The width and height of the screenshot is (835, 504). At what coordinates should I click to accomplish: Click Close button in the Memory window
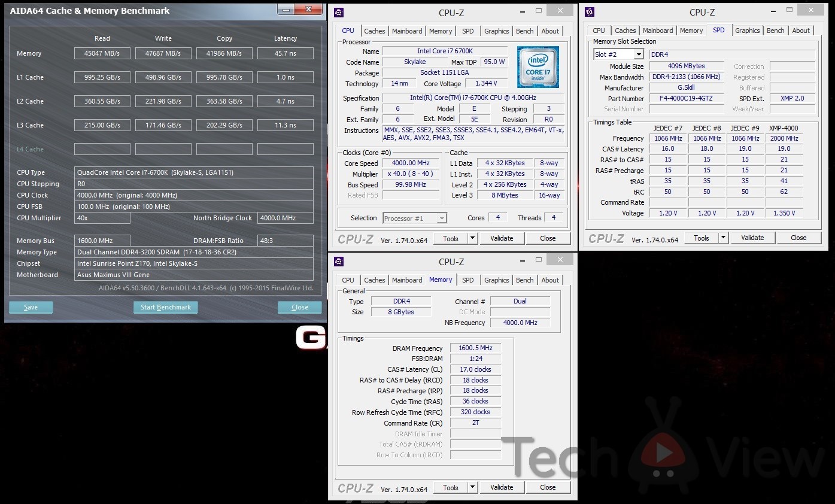(x=548, y=487)
